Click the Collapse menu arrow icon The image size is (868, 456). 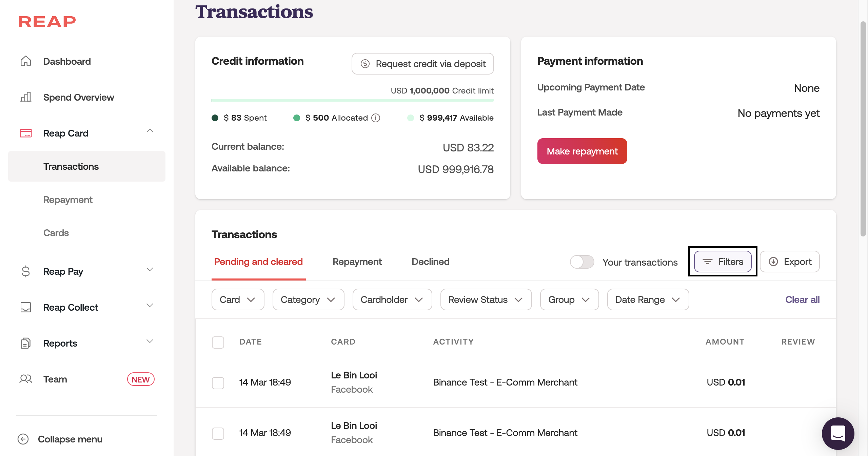pos(23,439)
